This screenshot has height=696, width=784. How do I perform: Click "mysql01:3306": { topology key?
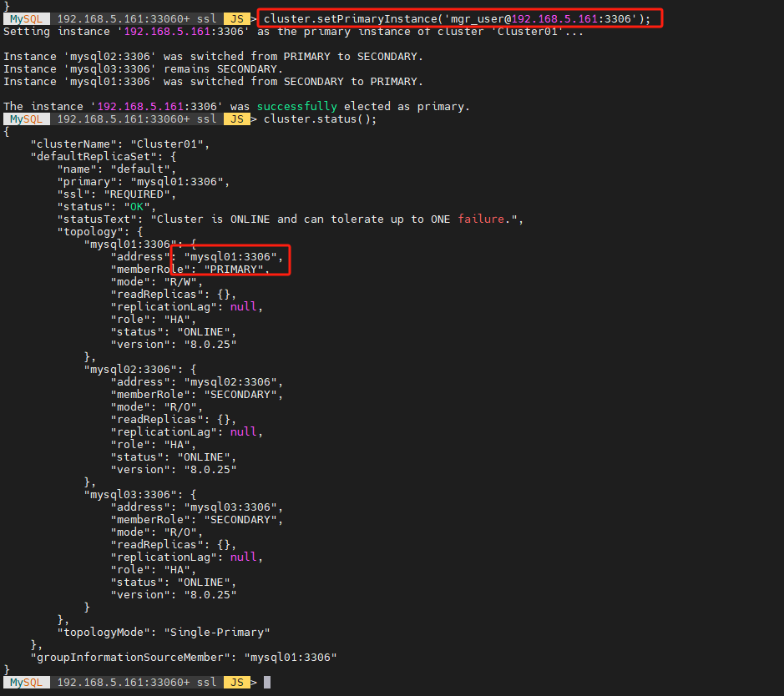point(140,245)
